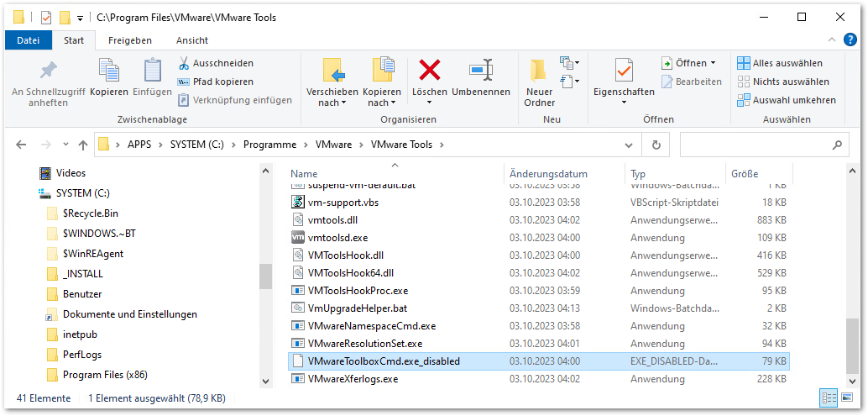The height and width of the screenshot is (416, 868).
Task: Click the Löschen red X icon
Action: pyautogui.click(x=430, y=70)
